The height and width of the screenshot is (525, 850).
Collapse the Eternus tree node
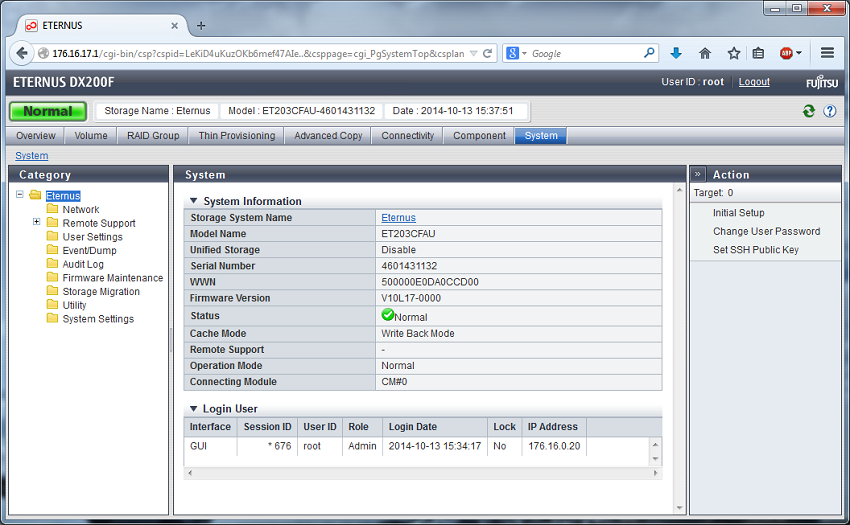[x=20, y=194]
